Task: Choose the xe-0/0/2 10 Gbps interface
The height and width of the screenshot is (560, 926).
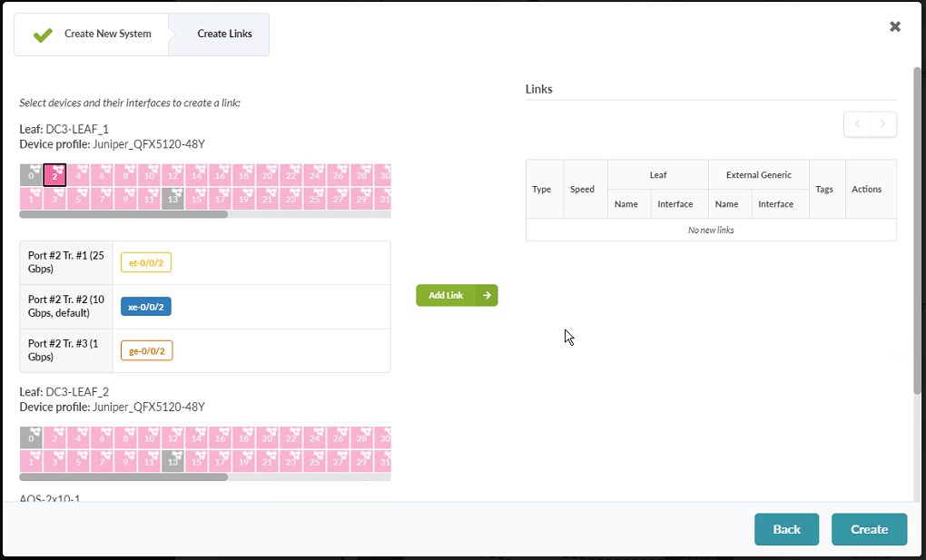Action: [x=146, y=307]
